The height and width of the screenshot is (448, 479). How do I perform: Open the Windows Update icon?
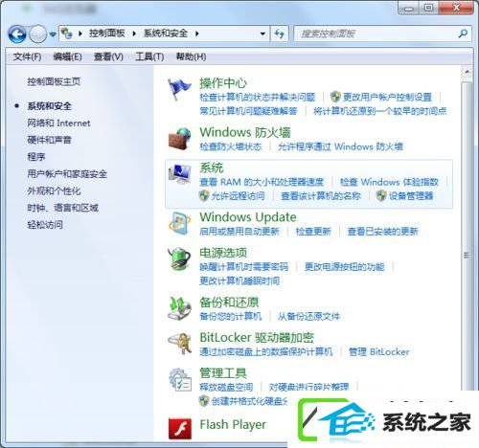(x=179, y=224)
